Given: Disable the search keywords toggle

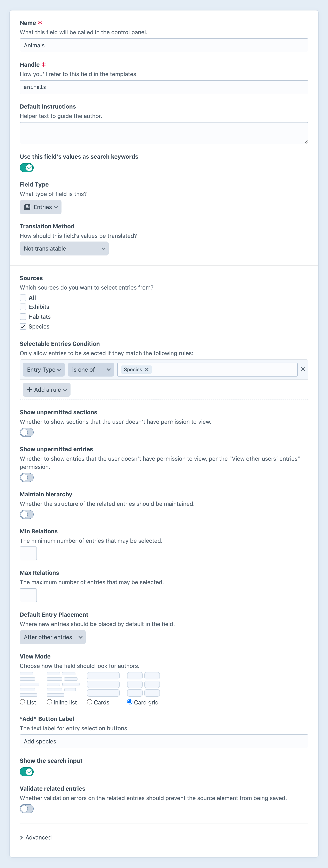Looking at the screenshot, I should (x=27, y=167).
